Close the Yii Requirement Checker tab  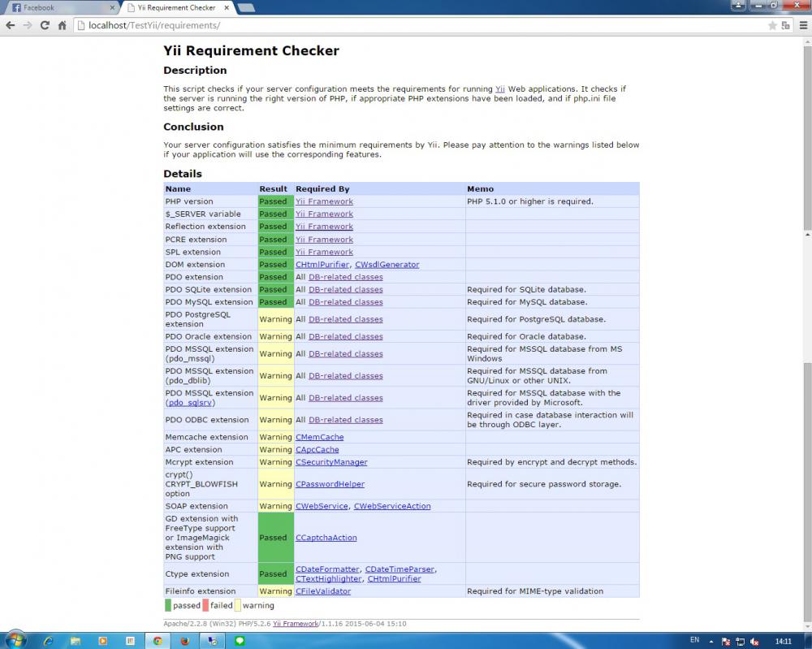(227, 8)
